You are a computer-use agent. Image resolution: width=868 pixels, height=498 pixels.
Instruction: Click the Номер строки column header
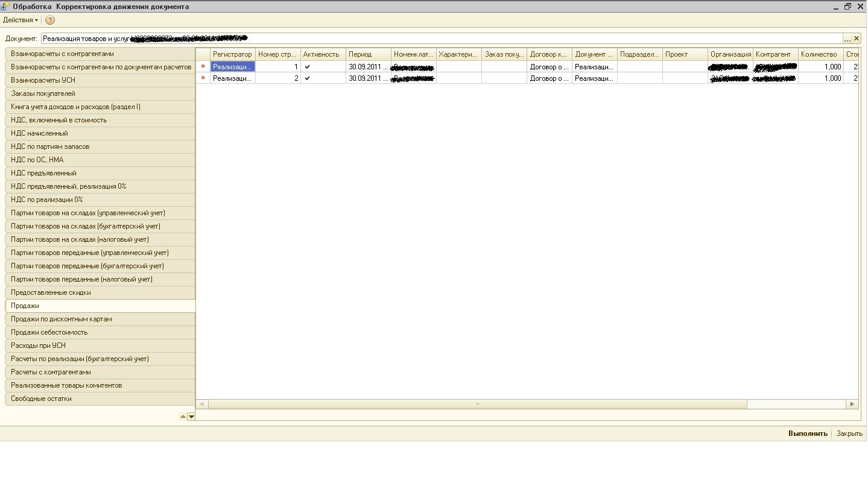pyautogui.click(x=278, y=54)
